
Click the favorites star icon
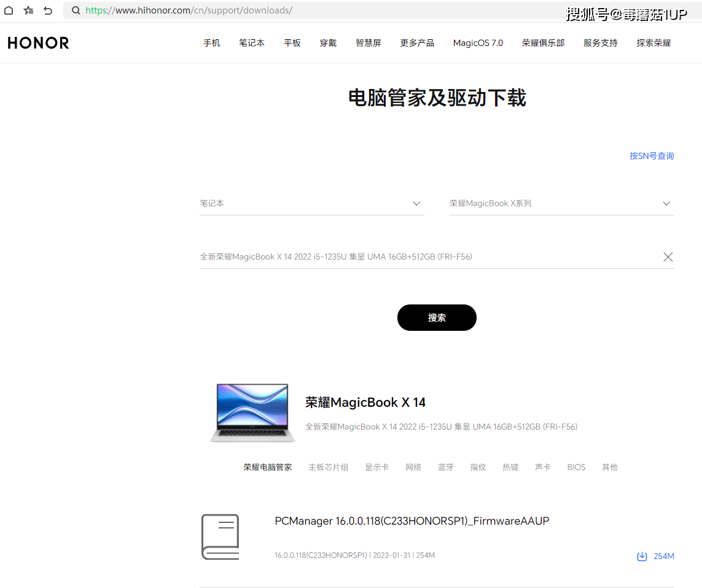(29, 10)
